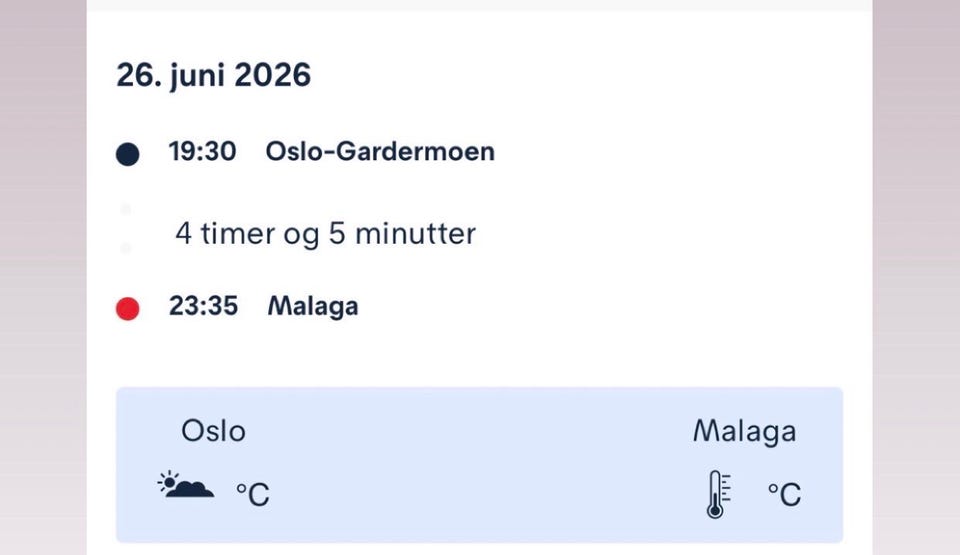Select the 26. juni 2026 date heading
The width and height of the screenshot is (960, 555).
point(214,75)
